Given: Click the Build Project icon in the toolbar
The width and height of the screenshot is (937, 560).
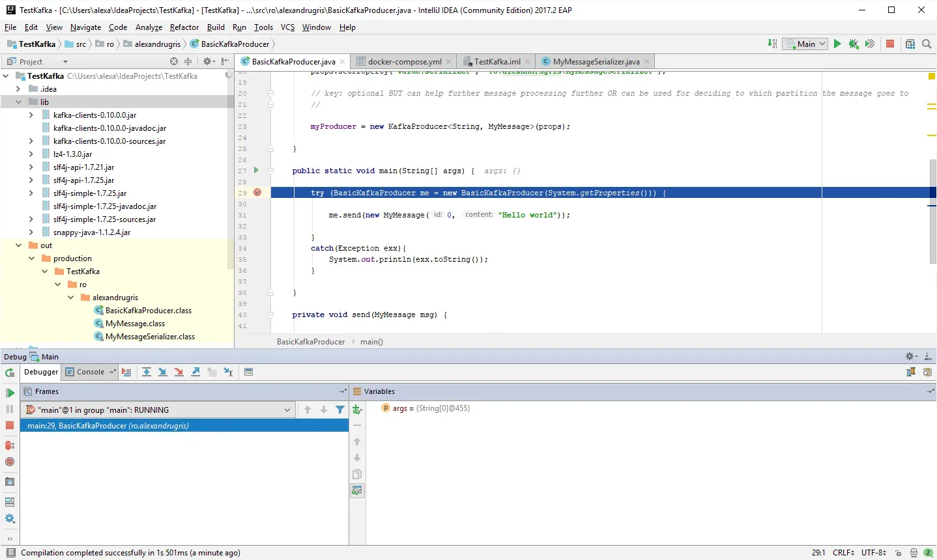Looking at the screenshot, I should coord(772,44).
